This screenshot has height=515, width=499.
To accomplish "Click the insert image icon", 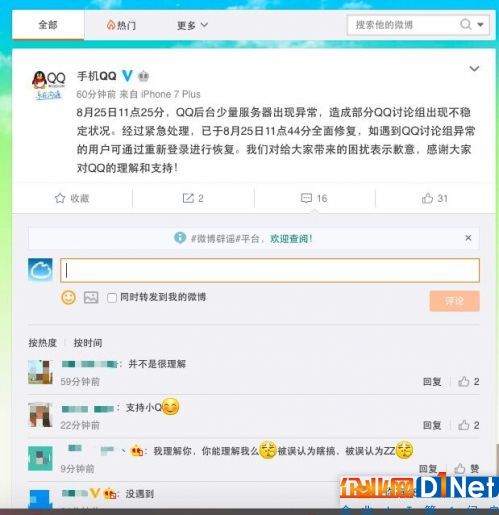I will coord(91,297).
